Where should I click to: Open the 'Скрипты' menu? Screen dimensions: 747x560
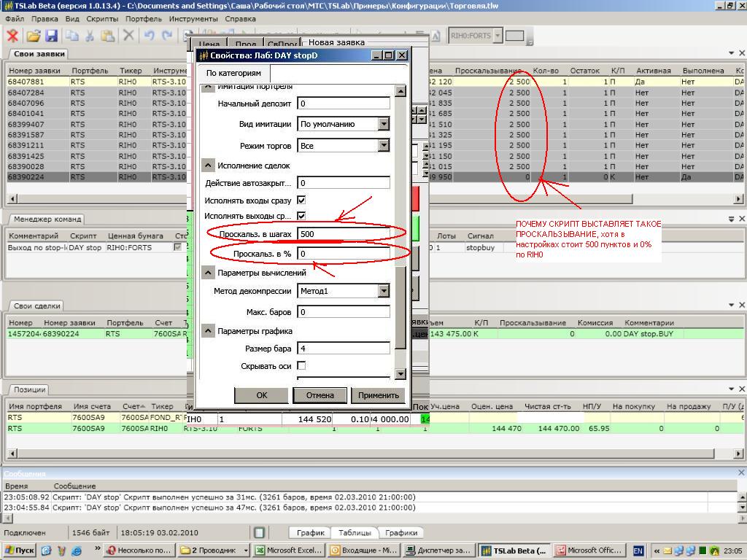coord(102,18)
